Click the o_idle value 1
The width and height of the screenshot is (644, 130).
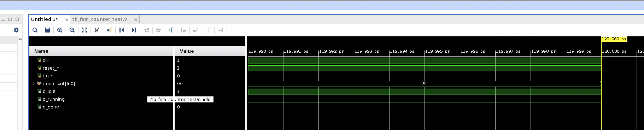pyautogui.click(x=178, y=91)
